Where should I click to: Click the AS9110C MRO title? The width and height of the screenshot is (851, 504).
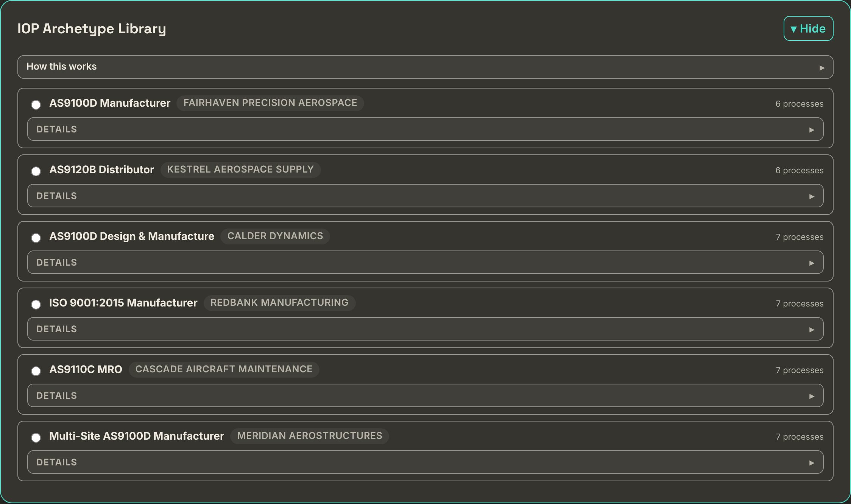coord(86,369)
